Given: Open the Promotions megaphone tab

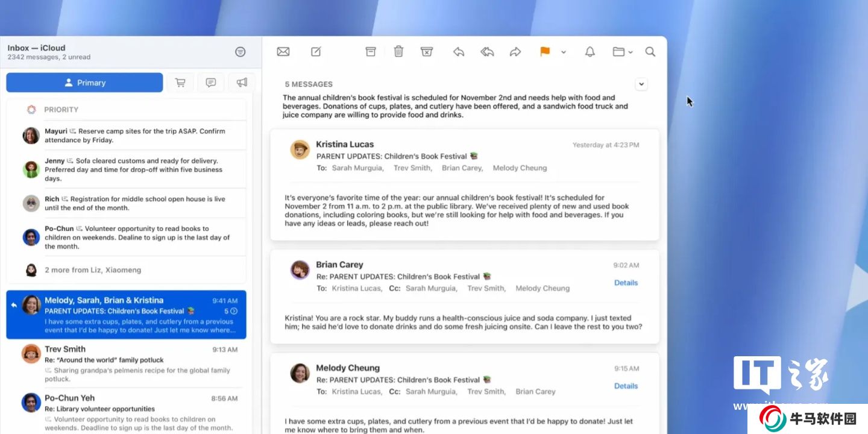Looking at the screenshot, I should click(x=242, y=83).
